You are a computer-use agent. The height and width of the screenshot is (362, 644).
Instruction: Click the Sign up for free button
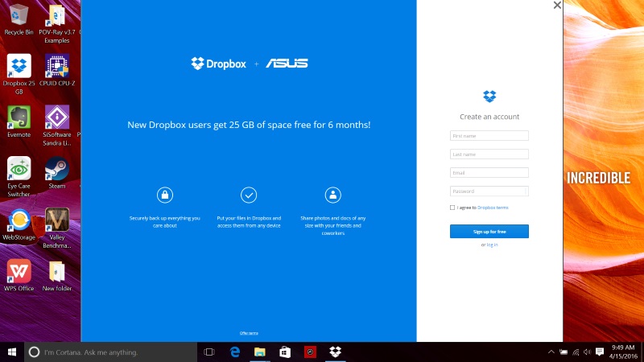[489, 232]
